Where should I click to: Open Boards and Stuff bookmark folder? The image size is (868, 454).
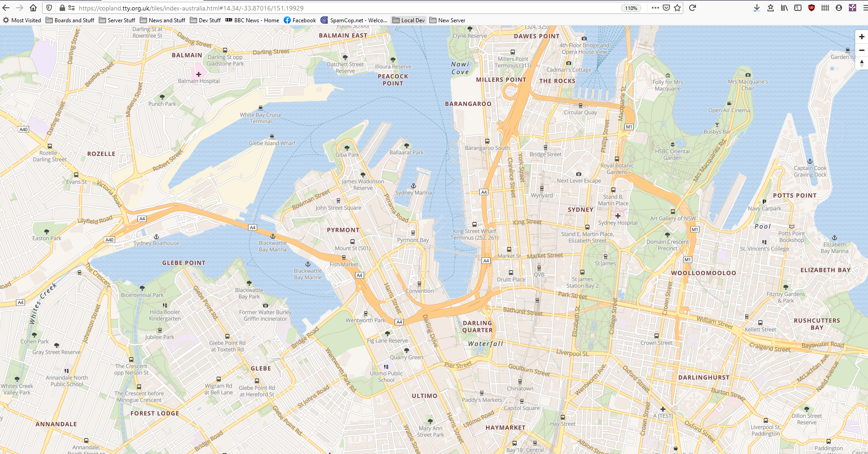point(70,20)
